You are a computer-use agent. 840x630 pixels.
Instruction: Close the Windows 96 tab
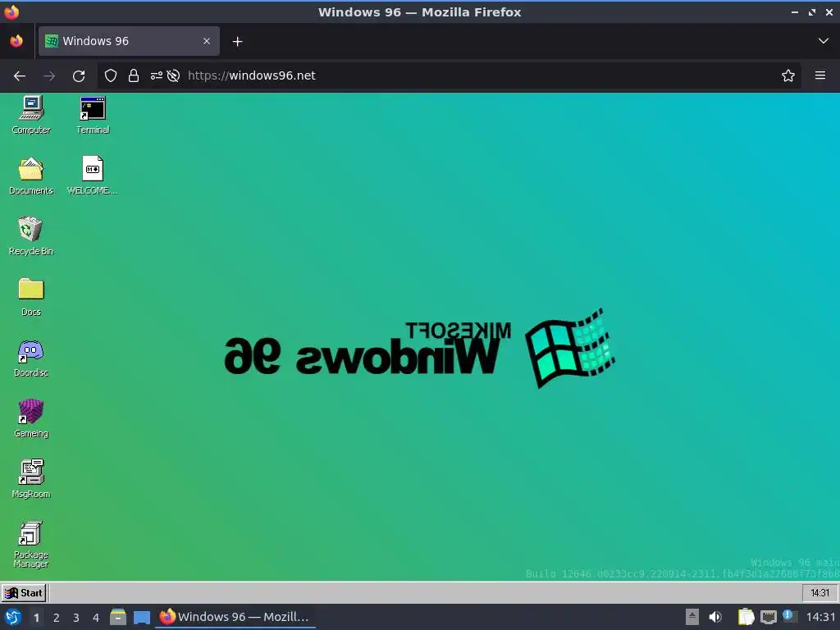pyautogui.click(x=207, y=41)
